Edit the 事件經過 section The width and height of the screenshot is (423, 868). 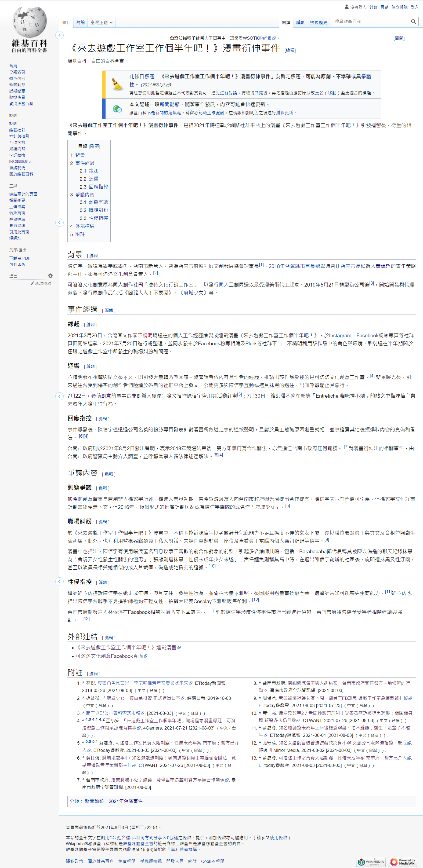click(x=109, y=310)
